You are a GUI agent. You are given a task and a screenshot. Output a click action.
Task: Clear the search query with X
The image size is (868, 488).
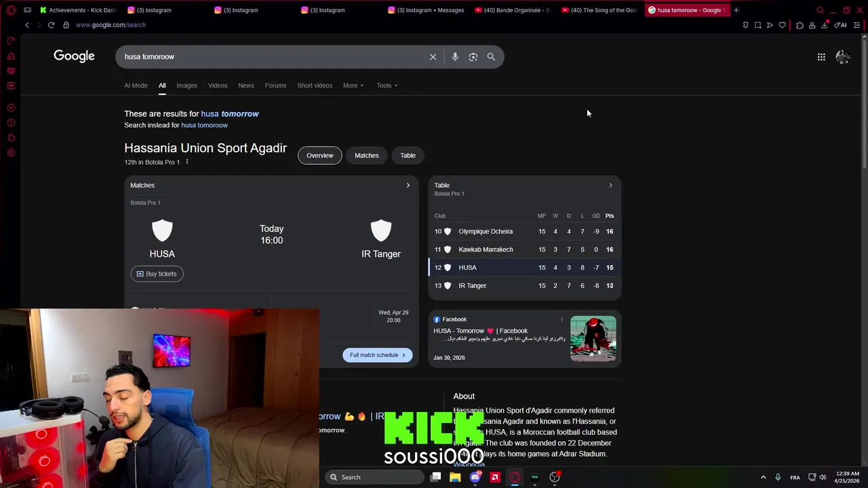point(433,57)
